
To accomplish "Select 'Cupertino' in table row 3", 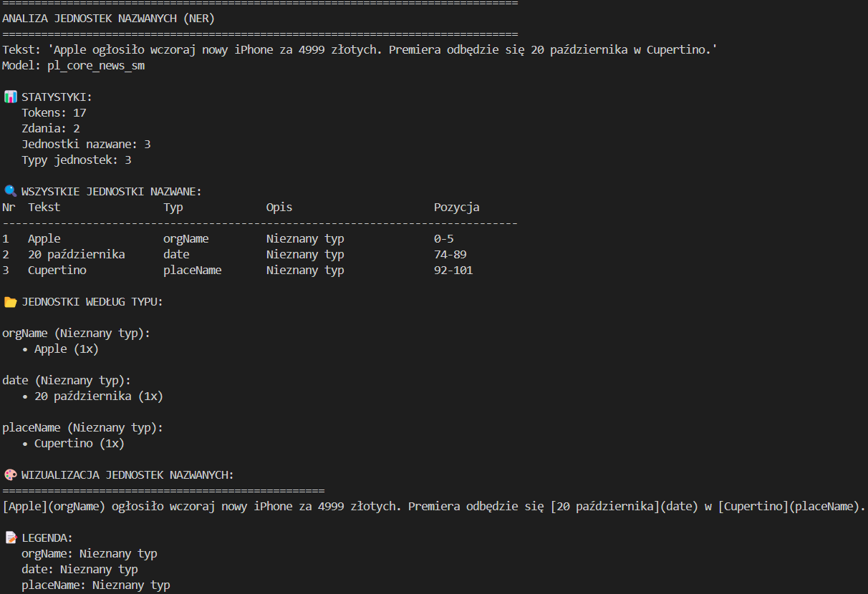I will 57,270.
